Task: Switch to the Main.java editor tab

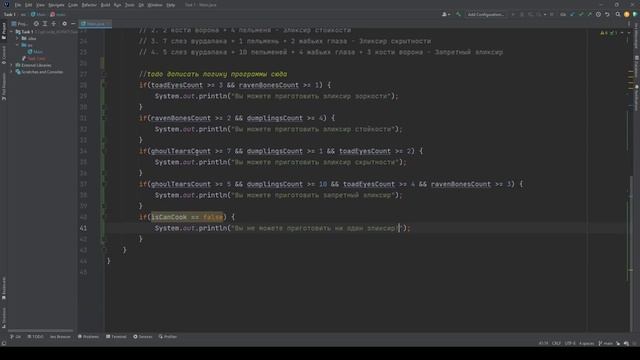Action: [x=95, y=24]
